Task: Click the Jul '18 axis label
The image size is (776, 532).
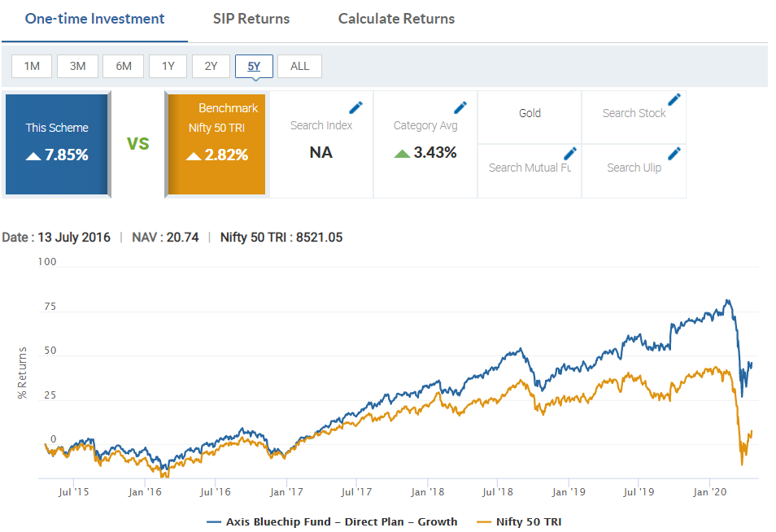Action: [x=497, y=492]
